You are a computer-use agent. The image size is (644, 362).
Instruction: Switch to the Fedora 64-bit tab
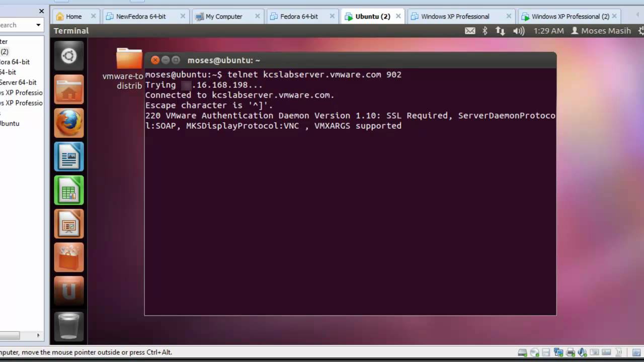[x=299, y=16]
